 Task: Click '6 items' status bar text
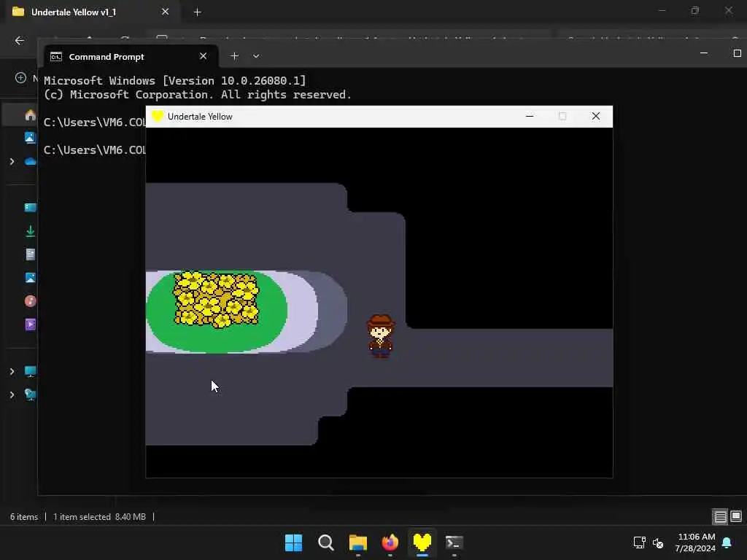[24, 517]
